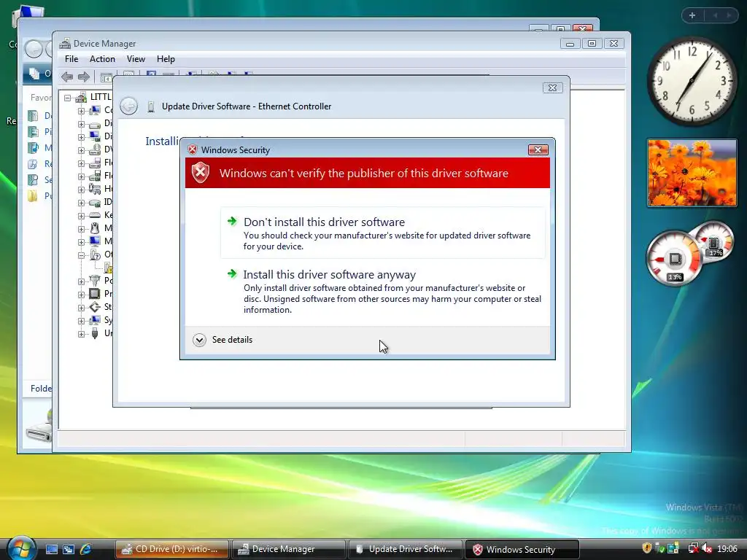
Task: Expand the IDE controllers node
Action: (x=81, y=203)
